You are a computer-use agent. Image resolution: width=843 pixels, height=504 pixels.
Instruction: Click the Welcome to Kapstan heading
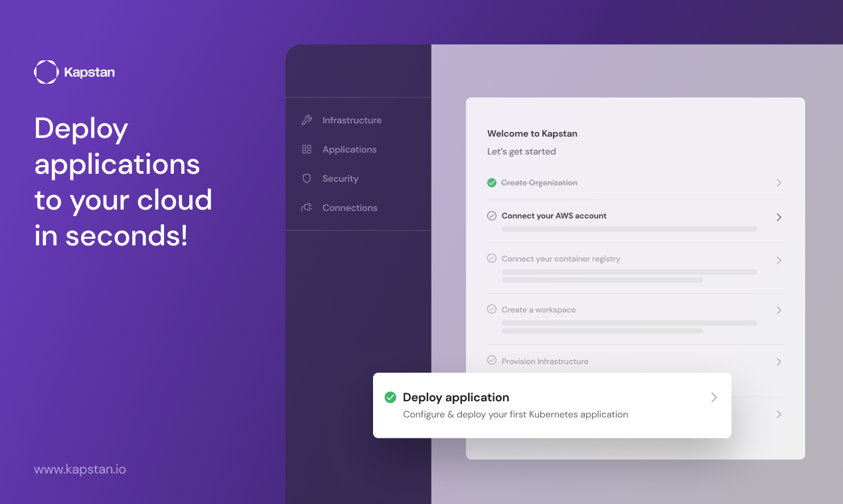click(532, 133)
